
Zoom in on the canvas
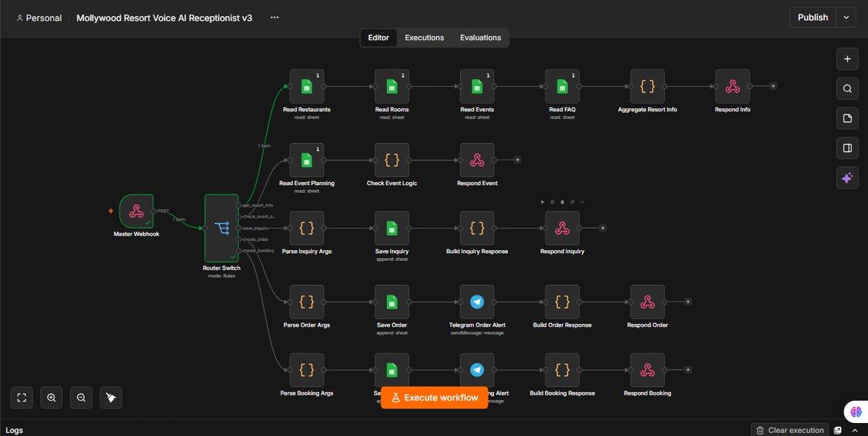point(51,397)
